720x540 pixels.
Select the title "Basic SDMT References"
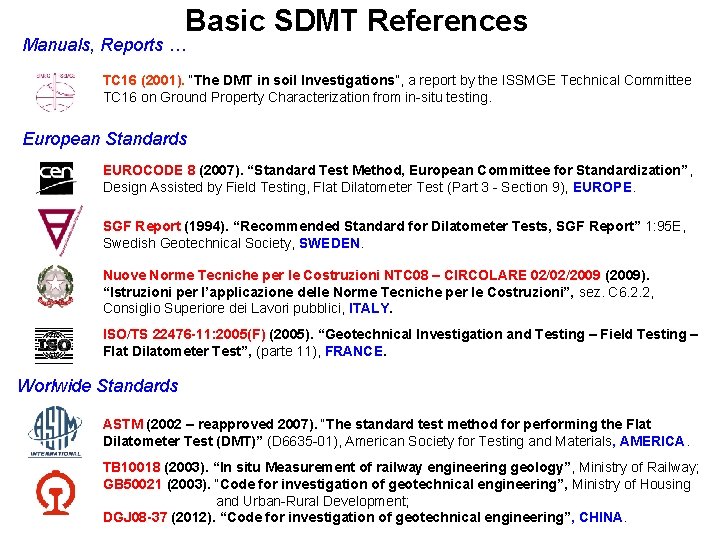click(x=356, y=21)
